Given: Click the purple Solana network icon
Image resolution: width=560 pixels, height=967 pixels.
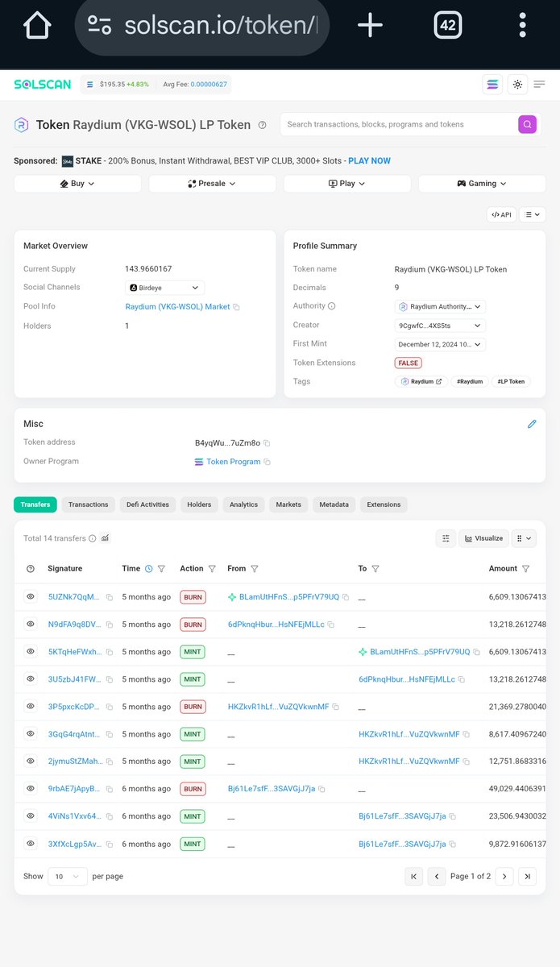Looking at the screenshot, I should coord(492,84).
